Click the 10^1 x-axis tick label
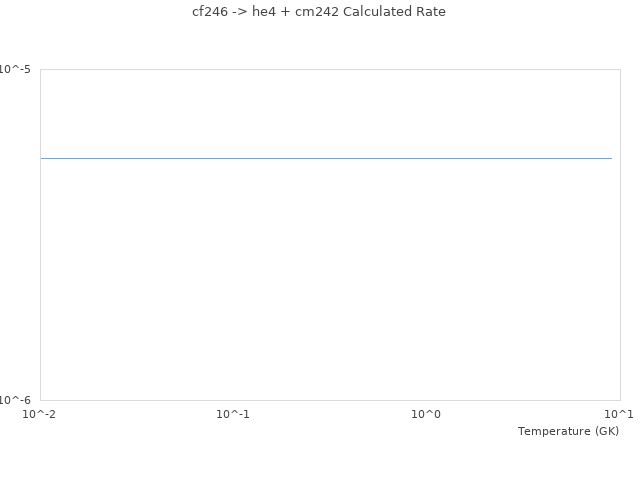The image size is (640, 480). tap(619, 414)
